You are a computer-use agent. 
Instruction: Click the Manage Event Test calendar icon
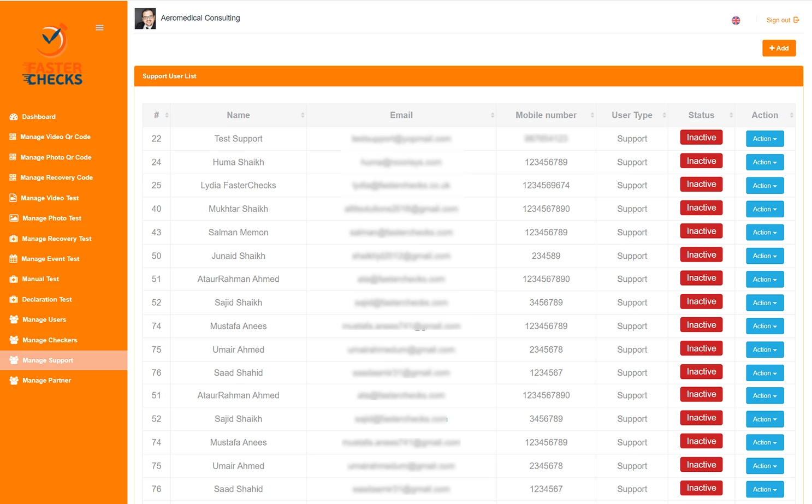[13, 258]
